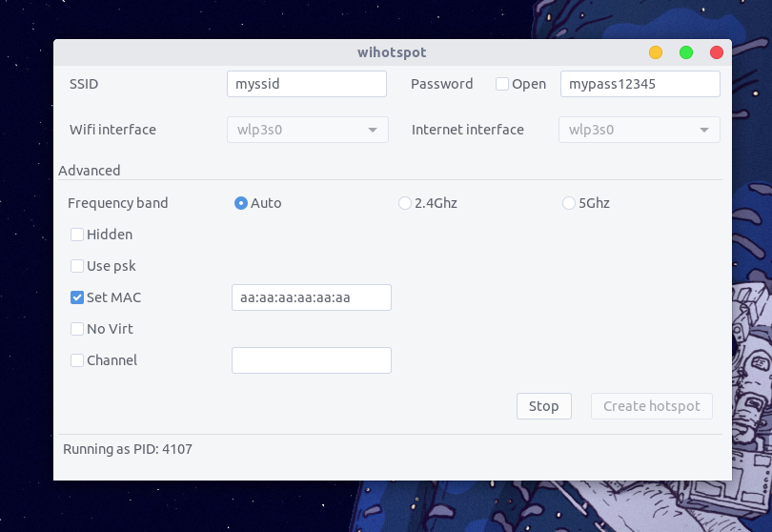Click the Create hotspot button
Viewport: 772px width, 532px height.
pyautogui.click(x=652, y=406)
